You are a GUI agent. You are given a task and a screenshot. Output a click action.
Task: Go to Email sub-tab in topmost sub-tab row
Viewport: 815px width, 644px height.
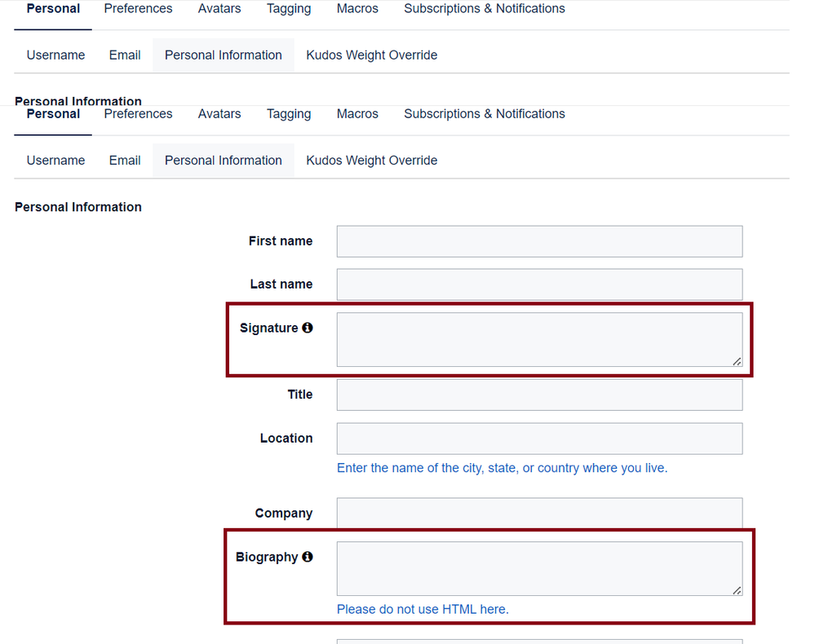tap(125, 55)
